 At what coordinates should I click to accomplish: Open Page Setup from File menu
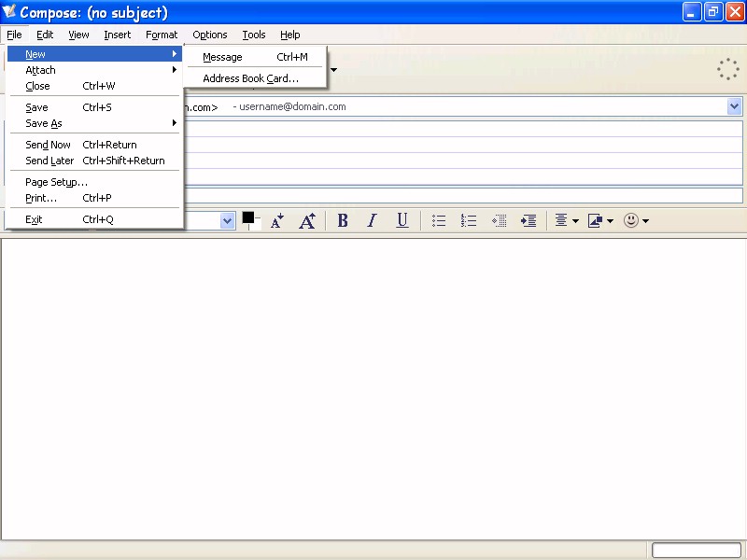pos(95,182)
